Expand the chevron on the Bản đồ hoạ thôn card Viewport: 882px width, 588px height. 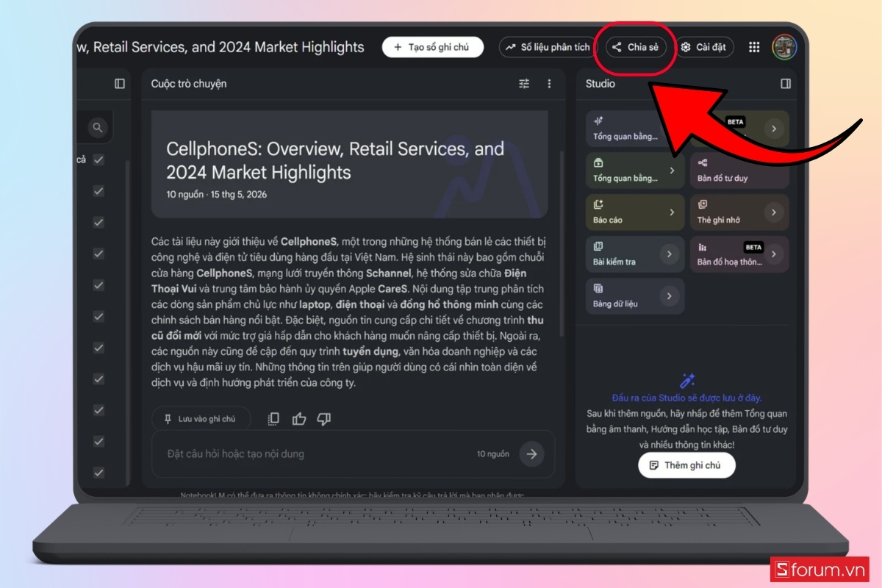click(774, 254)
